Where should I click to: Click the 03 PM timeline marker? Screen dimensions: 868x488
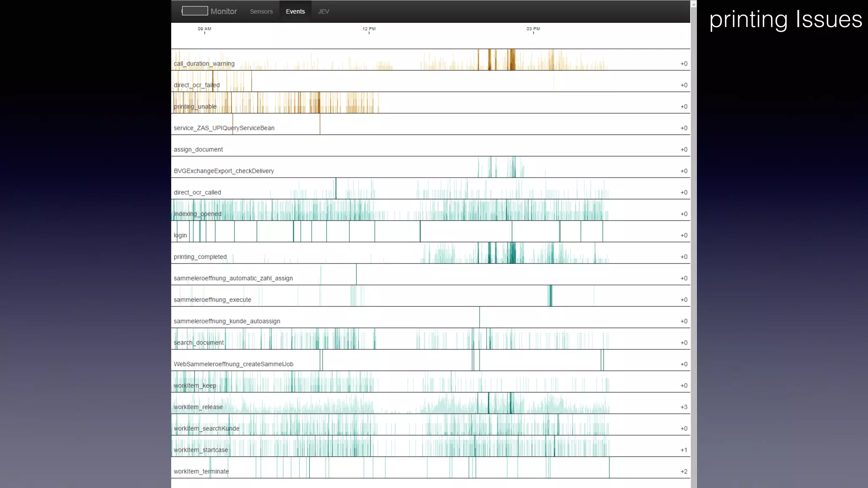(533, 29)
